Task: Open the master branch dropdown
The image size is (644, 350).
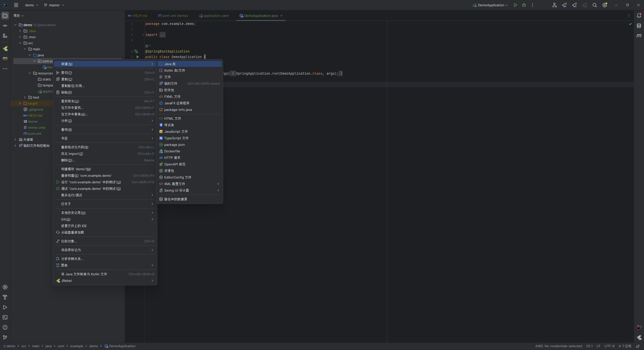Action: pos(54,5)
